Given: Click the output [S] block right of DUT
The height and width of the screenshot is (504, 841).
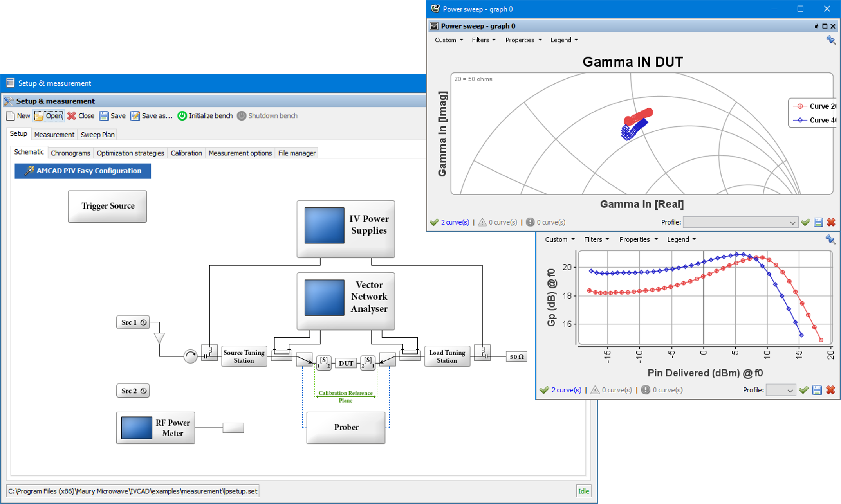Looking at the screenshot, I should tap(368, 363).
